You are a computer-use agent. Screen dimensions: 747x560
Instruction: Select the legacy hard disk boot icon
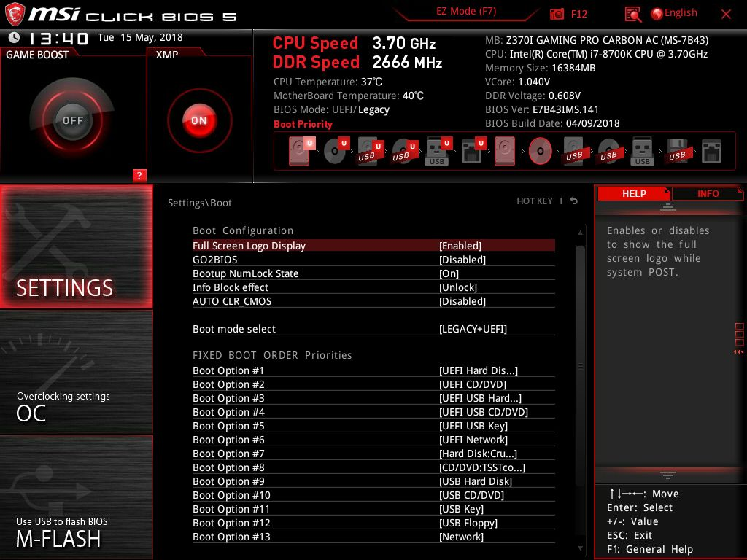click(x=505, y=151)
